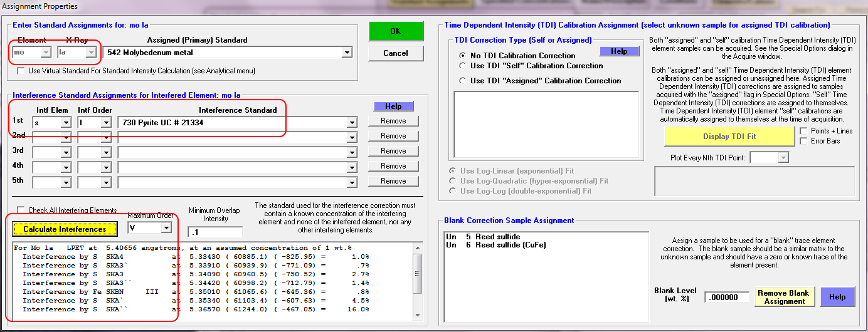The height and width of the screenshot is (332, 868).
Task: Enable Use Virtual Standard checkbox
Action: coord(21,71)
